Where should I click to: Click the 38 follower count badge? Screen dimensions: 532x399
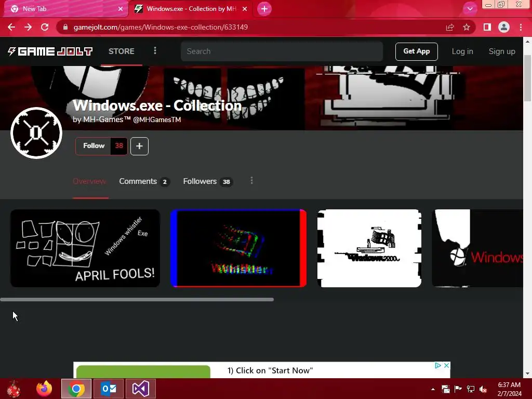119,146
